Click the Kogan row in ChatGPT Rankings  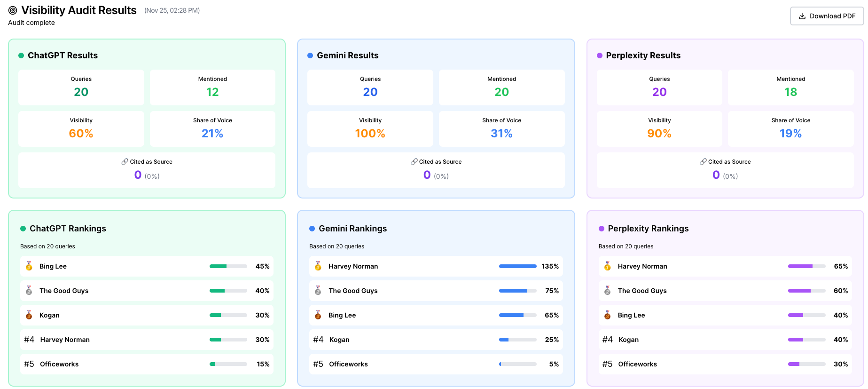[x=147, y=315]
